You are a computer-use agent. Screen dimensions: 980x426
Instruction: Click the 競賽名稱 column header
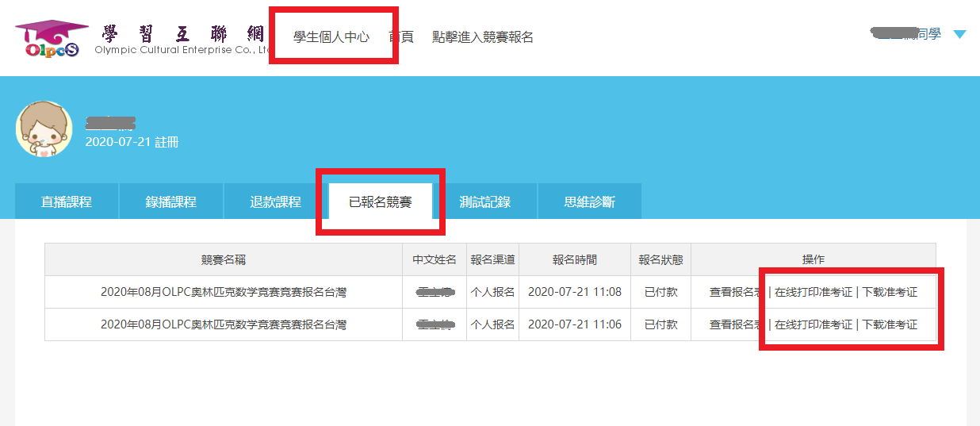224,259
